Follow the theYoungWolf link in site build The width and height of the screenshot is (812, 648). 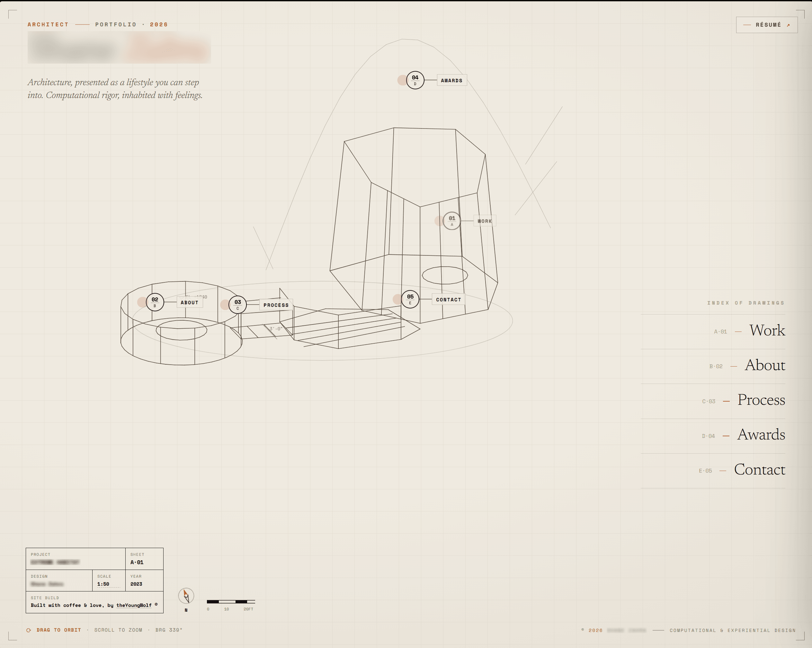(x=134, y=605)
